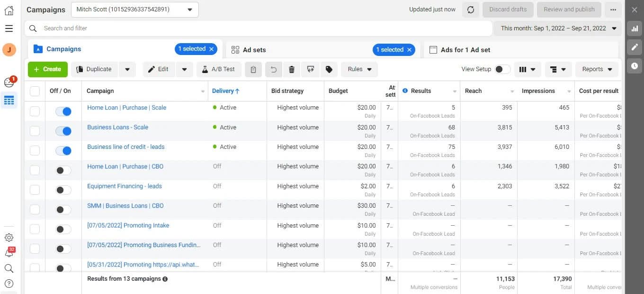Click the refresh icon beside Updated just now
This screenshot has height=294, width=644.
pos(471,9)
